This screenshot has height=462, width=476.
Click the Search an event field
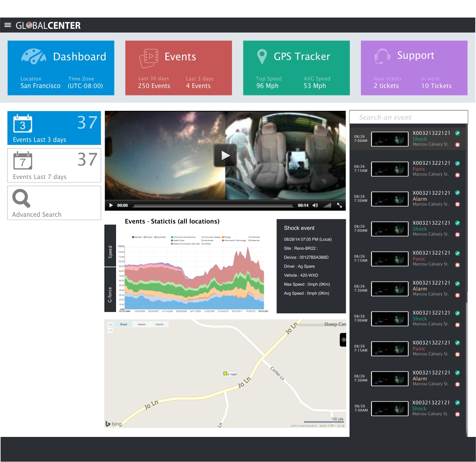coord(408,117)
